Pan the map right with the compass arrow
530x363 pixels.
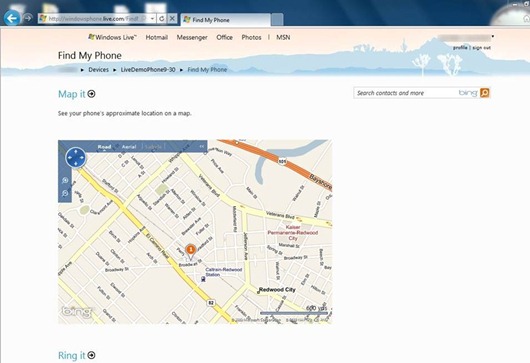tap(82, 158)
